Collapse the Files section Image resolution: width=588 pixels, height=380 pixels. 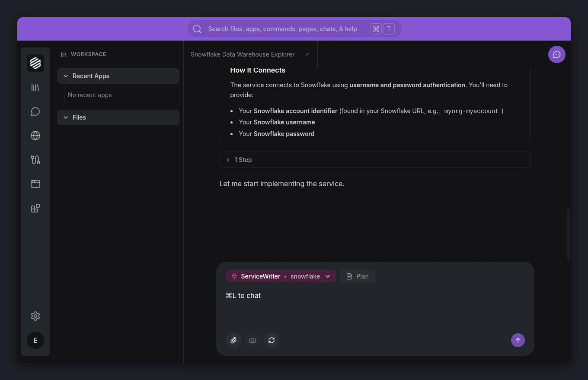click(x=118, y=117)
